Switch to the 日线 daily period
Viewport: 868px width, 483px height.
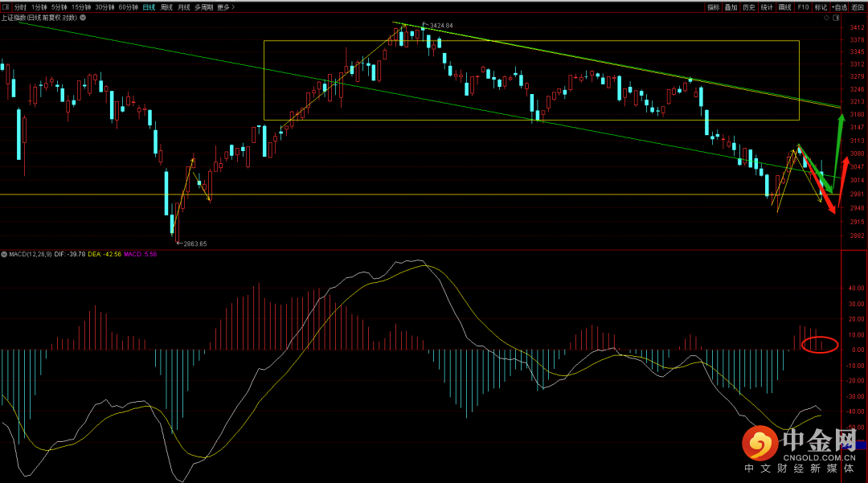(x=149, y=7)
